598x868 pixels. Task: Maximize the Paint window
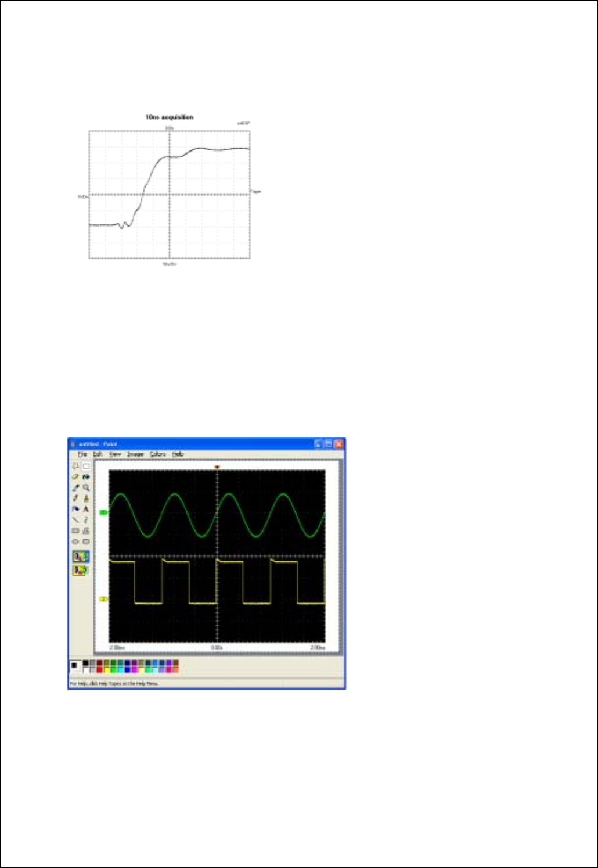[x=329, y=444]
